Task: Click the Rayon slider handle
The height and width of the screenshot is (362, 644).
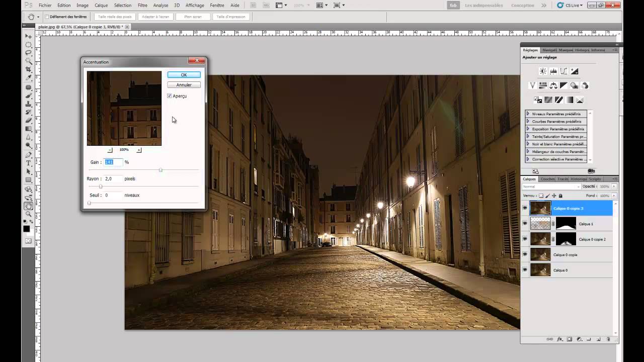Action: click(100, 187)
